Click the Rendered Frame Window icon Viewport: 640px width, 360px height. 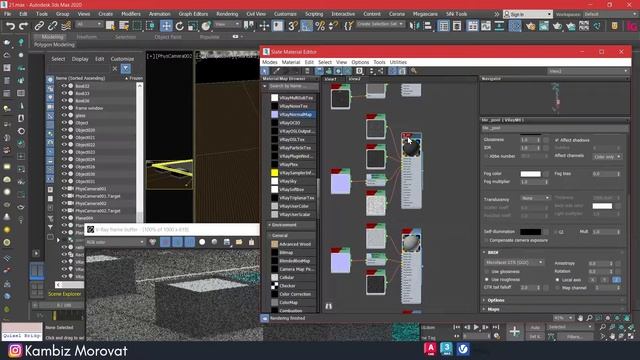(x=544, y=26)
